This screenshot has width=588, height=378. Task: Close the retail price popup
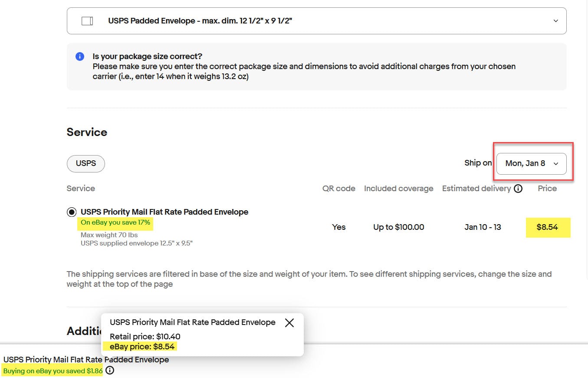[289, 323]
